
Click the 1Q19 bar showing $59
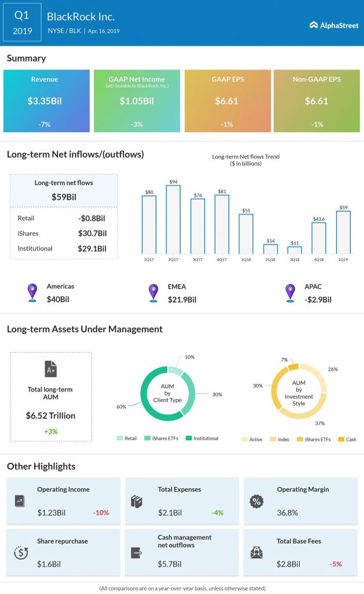click(343, 232)
